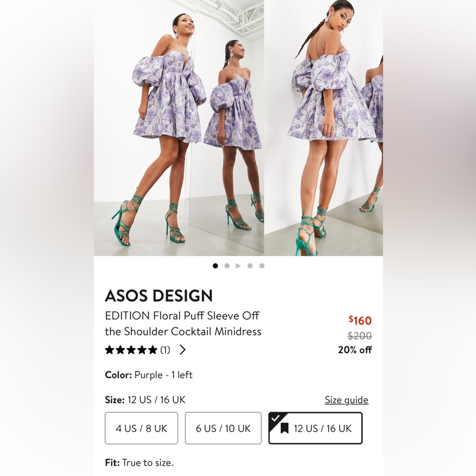Select size 6 US / 10 UK
This screenshot has height=476, width=476.
(x=223, y=428)
